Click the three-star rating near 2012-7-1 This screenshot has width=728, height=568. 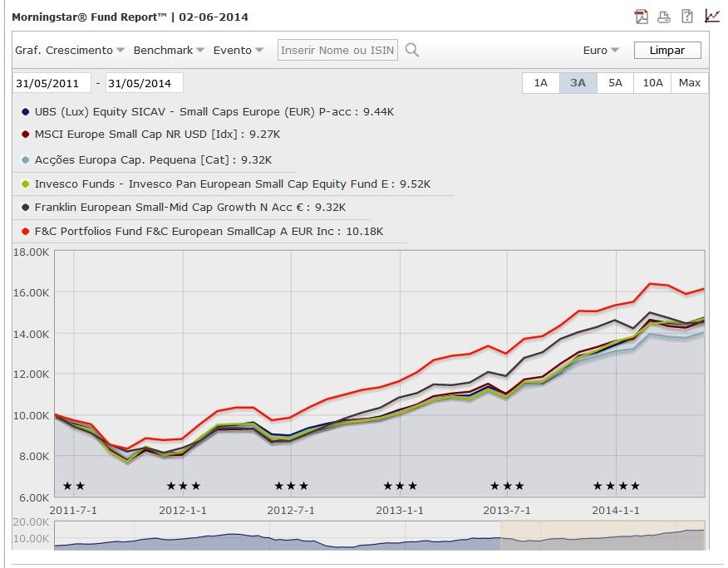point(291,486)
